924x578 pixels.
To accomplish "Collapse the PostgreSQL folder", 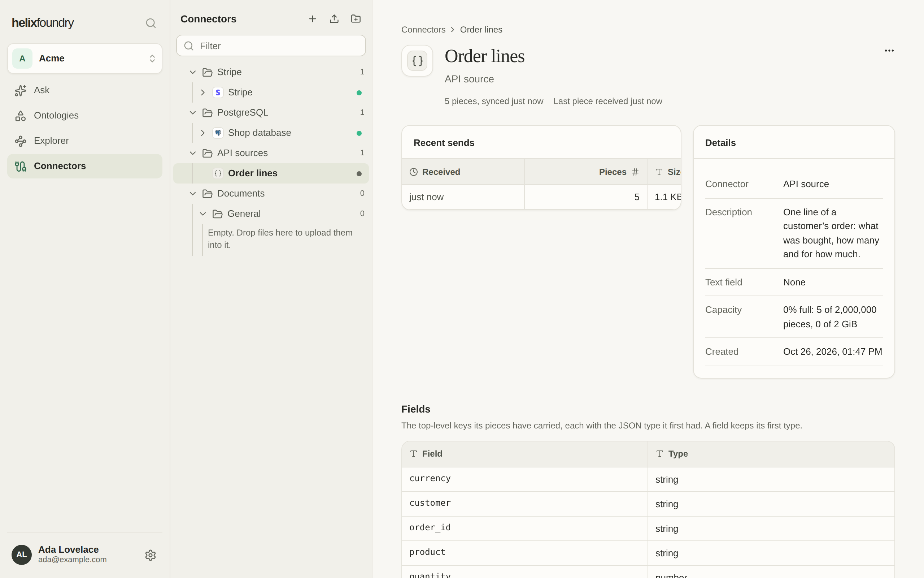I will [x=193, y=113].
